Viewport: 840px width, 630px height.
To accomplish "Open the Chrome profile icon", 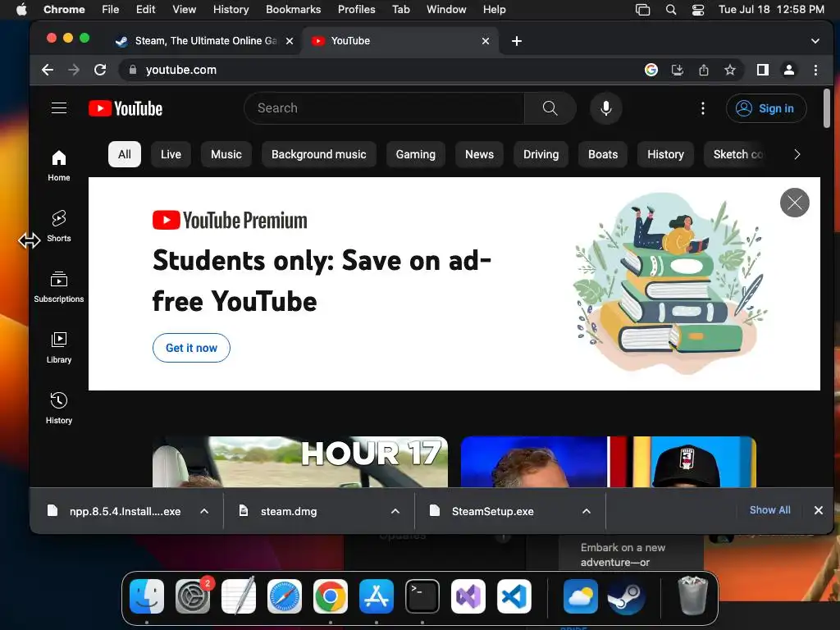I will (789, 70).
